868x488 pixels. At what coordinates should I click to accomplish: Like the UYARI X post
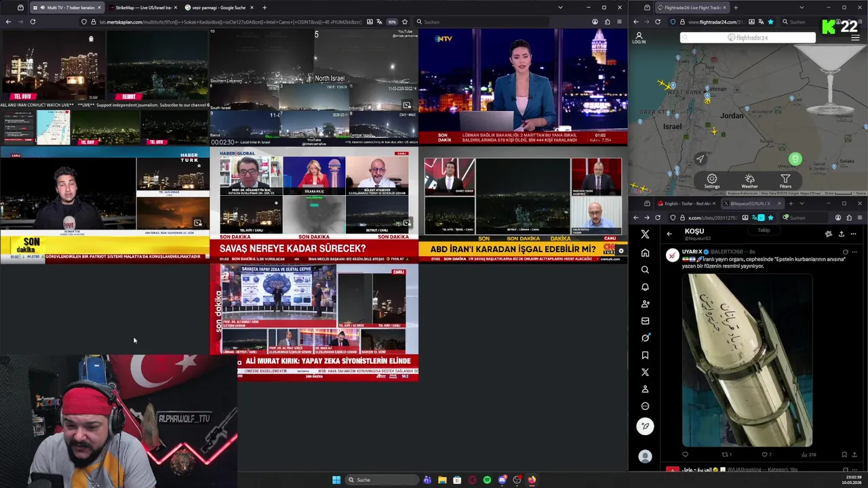765,455
